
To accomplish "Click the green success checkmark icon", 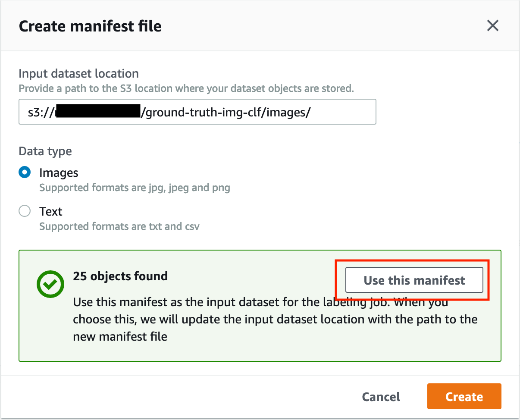I will click(x=50, y=284).
